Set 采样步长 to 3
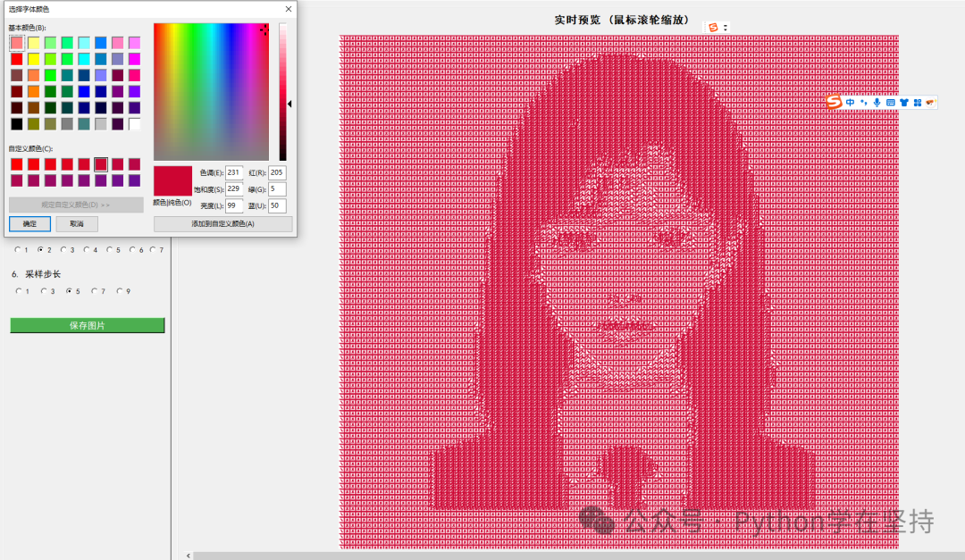Viewport: 965px width, 560px height. pos(44,290)
